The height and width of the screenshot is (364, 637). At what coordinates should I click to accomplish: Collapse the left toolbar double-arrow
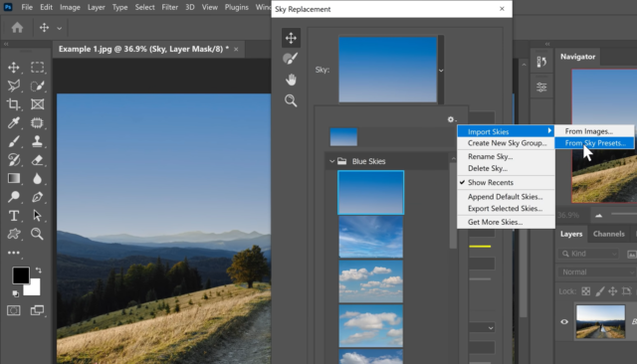6,44
